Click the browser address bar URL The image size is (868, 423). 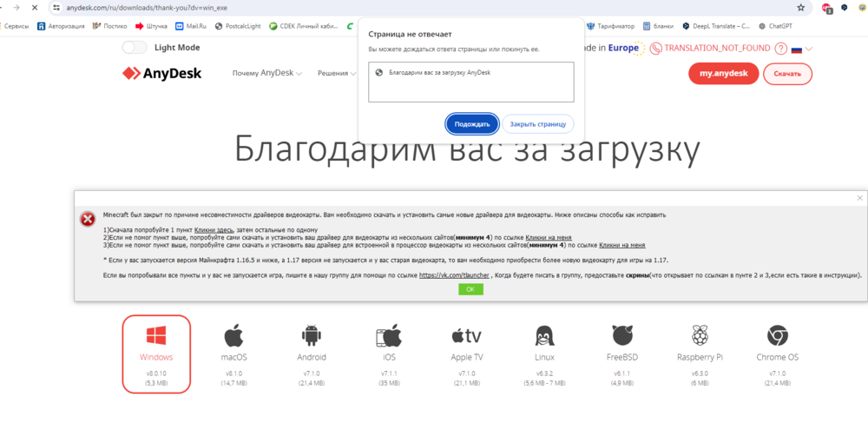click(x=146, y=9)
